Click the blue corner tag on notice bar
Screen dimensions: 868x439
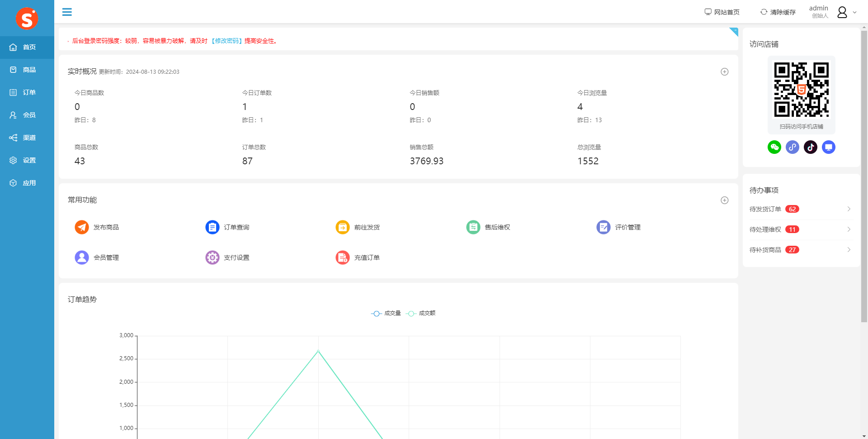[734, 31]
